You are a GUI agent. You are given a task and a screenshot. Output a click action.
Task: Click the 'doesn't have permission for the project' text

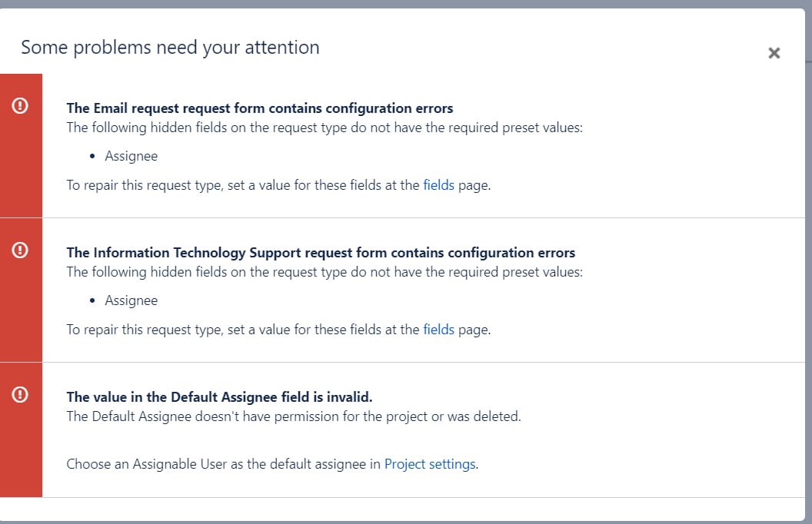310,416
